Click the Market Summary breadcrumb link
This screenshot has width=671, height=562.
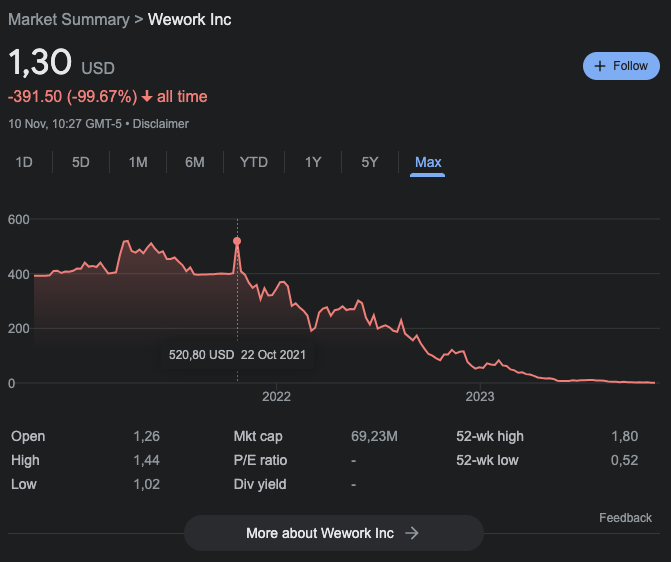[x=68, y=20]
